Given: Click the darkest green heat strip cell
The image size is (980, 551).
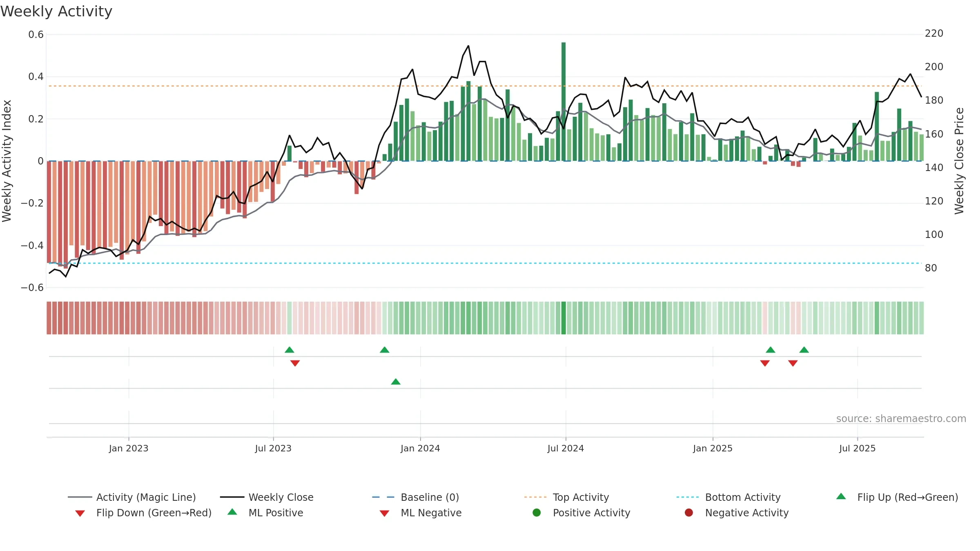Looking at the screenshot, I should coord(563,318).
